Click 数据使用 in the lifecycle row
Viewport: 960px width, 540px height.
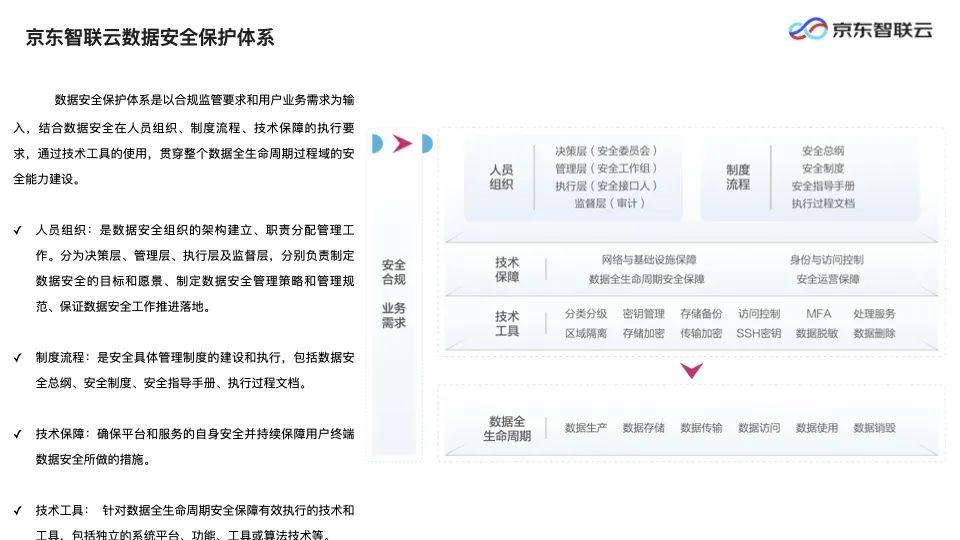pyautogui.click(x=817, y=428)
